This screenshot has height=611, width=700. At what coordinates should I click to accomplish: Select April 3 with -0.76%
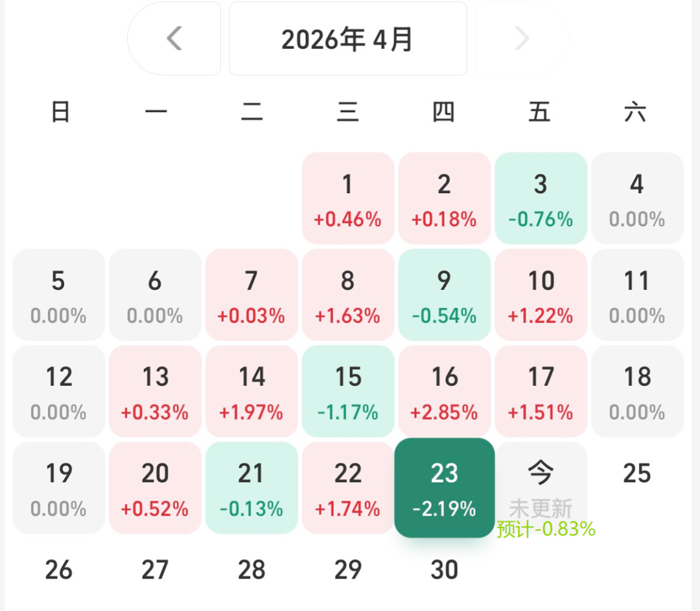pos(541,198)
